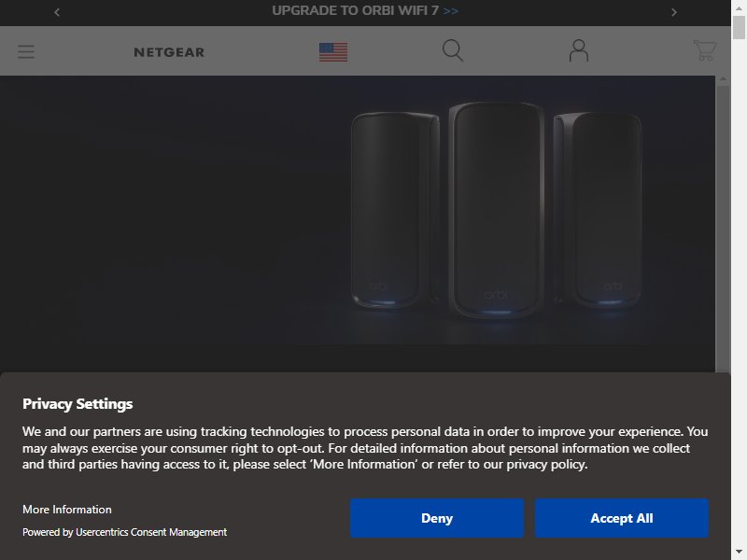Open Powered by Usercentrics Consent Management link
The image size is (747, 560).
pyautogui.click(x=125, y=532)
